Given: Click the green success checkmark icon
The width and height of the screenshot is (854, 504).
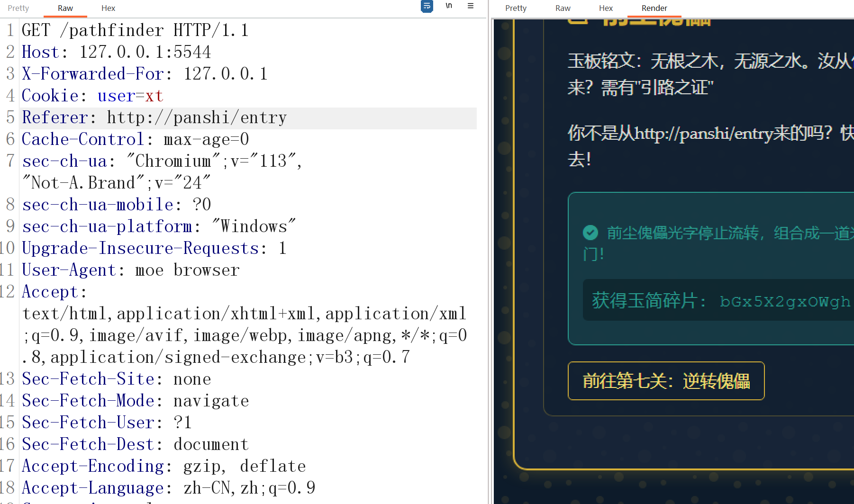Looking at the screenshot, I should point(590,233).
